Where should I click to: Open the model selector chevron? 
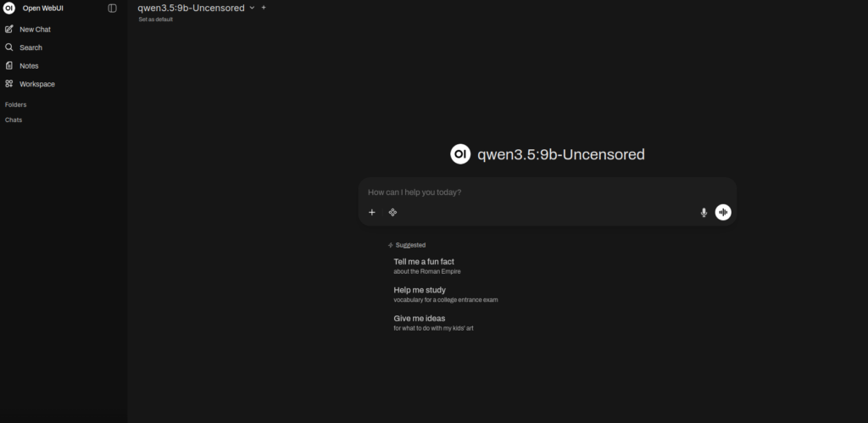(252, 8)
